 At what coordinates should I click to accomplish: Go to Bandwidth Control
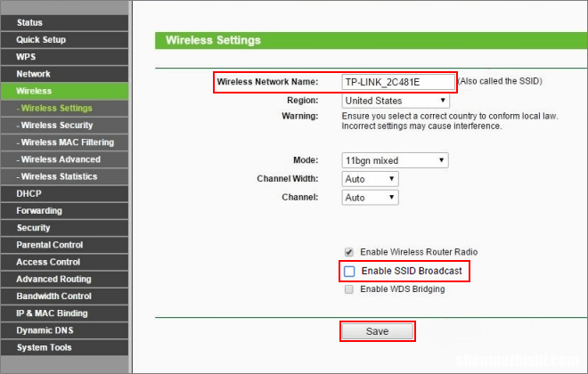point(64,297)
